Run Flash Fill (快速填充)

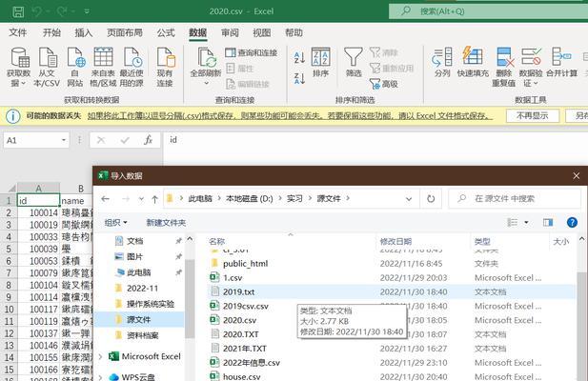pos(473,63)
